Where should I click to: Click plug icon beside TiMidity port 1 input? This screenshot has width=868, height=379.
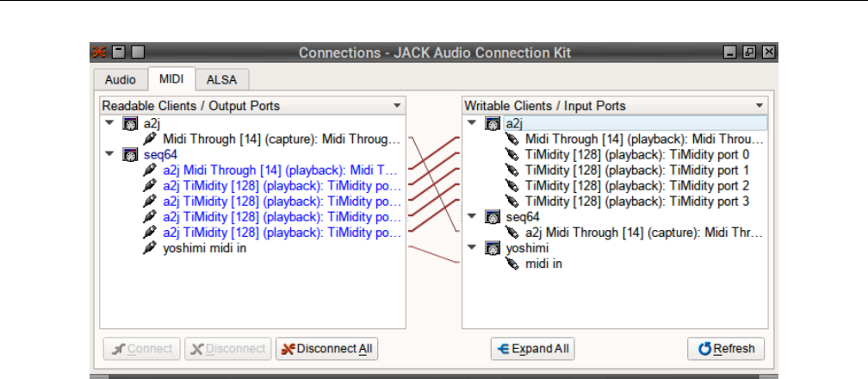(x=512, y=170)
